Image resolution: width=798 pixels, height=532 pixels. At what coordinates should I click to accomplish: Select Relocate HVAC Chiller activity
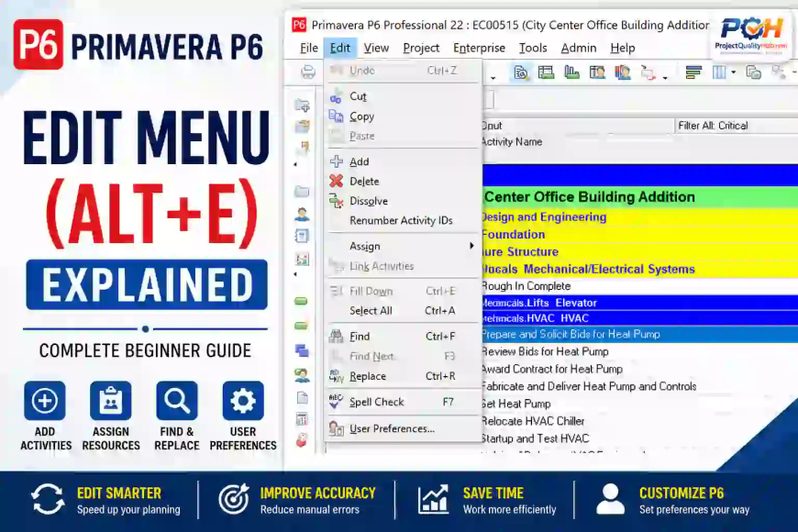[x=639, y=421]
